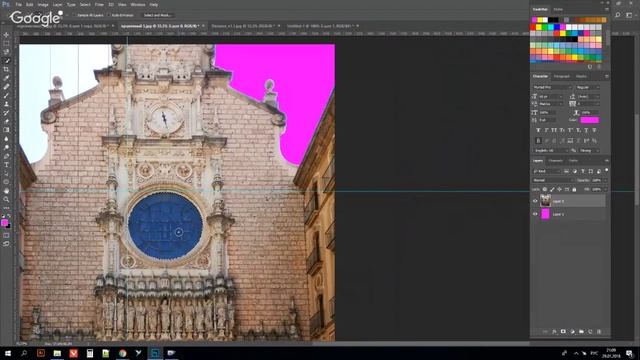Select the Healing Brush tool
Viewport: 640px width, 360px height.
[7, 87]
